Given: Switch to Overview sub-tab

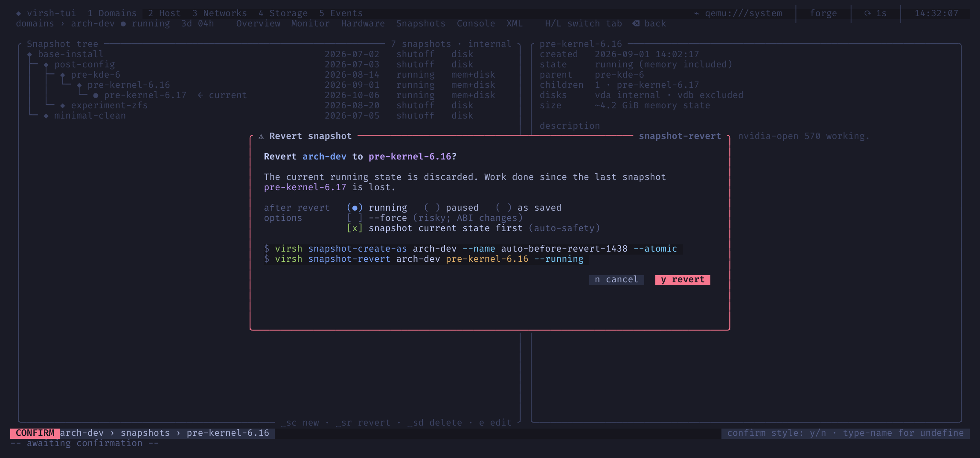Looking at the screenshot, I should coord(258,23).
